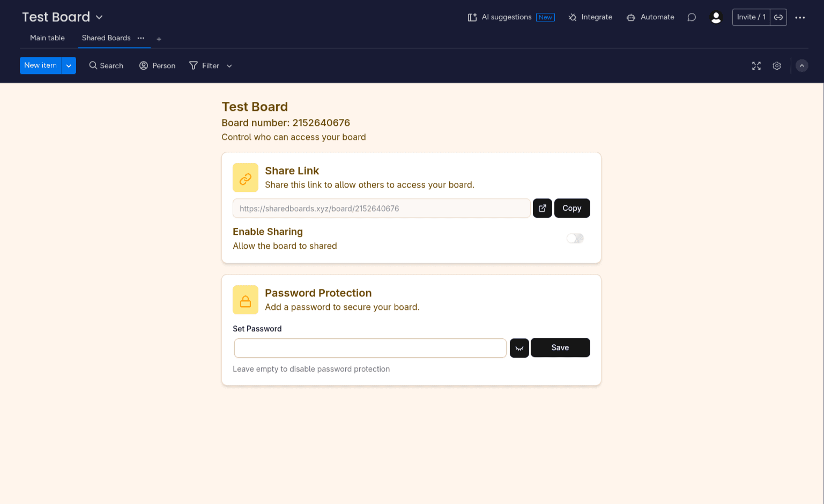Open the Automate center
The width and height of the screenshot is (824, 504).
650,17
